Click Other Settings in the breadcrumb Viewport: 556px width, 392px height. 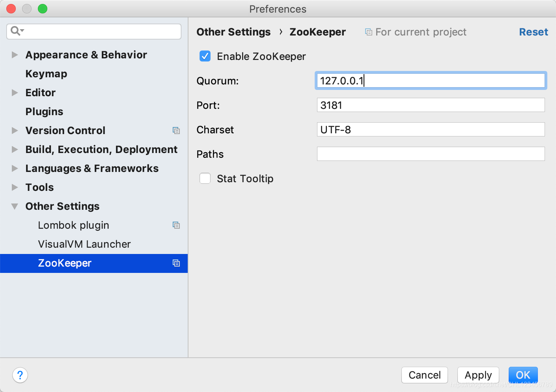(x=233, y=32)
